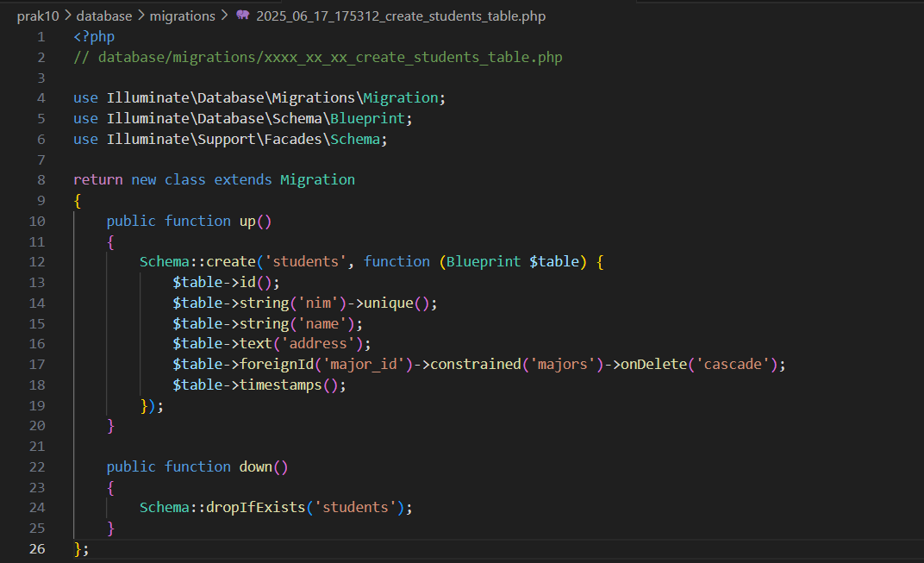Viewport: 924px width, 563px height.
Task: Expand the database breadcrumb segment
Action: click(x=104, y=16)
